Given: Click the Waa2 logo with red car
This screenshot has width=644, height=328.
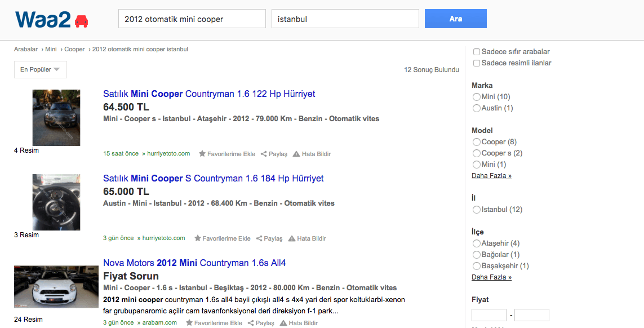Looking at the screenshot, I should pos(52,20).
